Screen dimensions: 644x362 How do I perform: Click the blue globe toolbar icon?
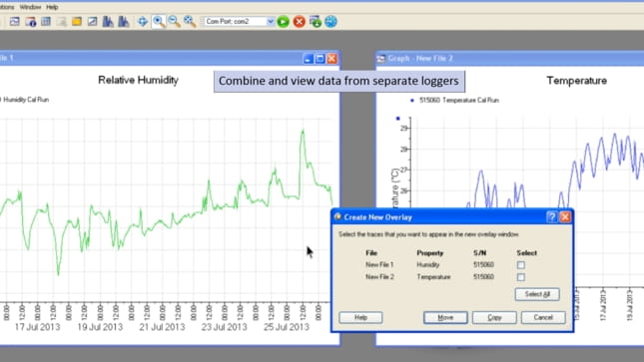(331, 21)
